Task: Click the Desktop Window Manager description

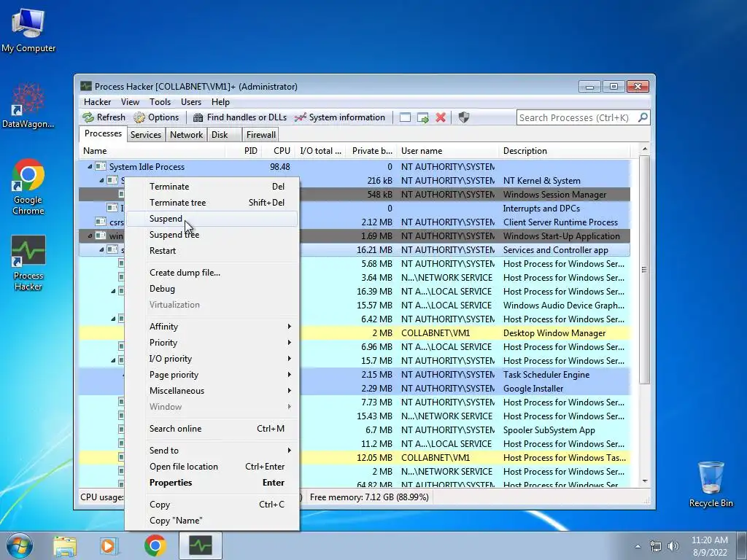Action: (554, 333)
